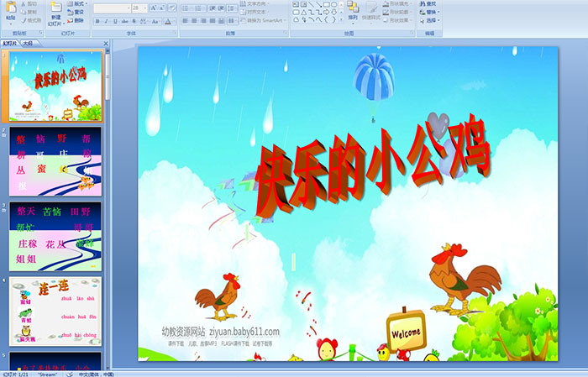Toggle italic formatting
The height and width of the screenshot is (377, 588).
point(107,21)
